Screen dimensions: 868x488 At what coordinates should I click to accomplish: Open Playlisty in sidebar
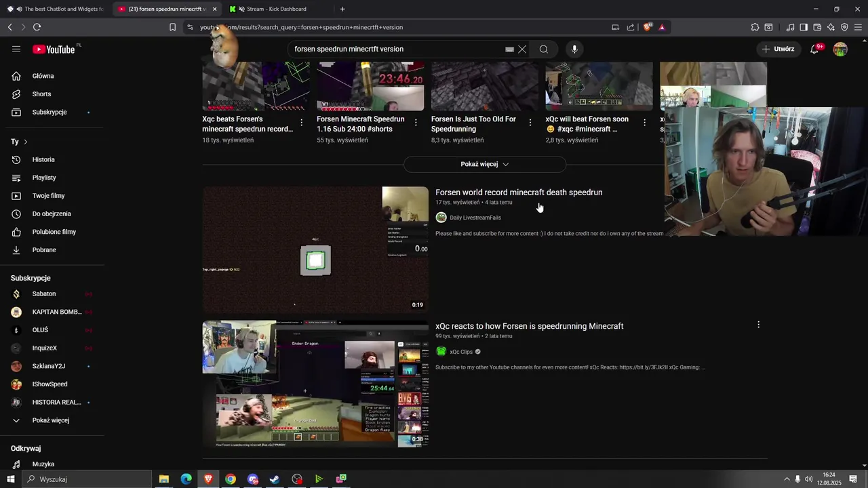tap(54, 178)
